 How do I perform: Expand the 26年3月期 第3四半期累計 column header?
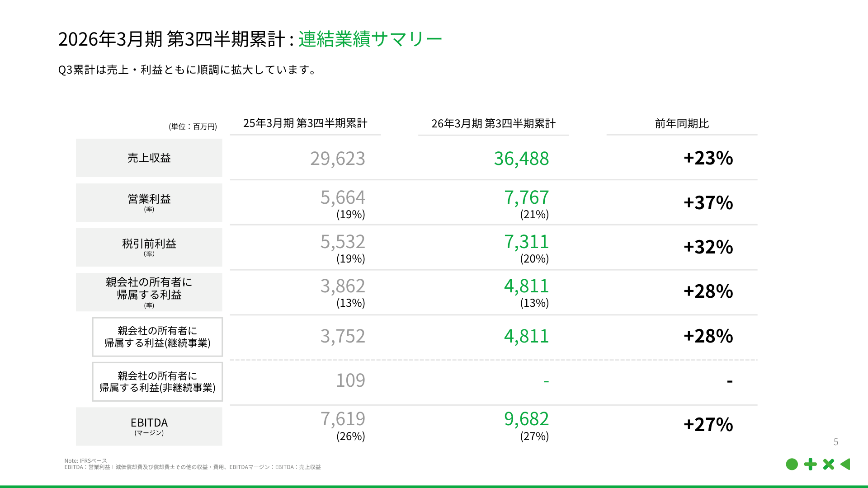click(x=493, y=122)
